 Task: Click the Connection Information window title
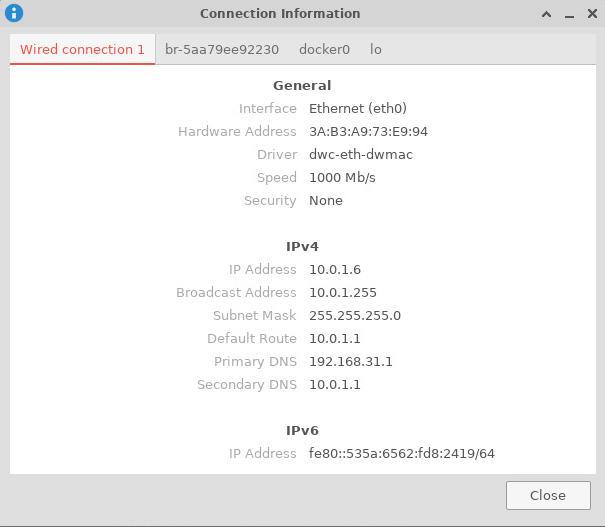coord(280,14)
